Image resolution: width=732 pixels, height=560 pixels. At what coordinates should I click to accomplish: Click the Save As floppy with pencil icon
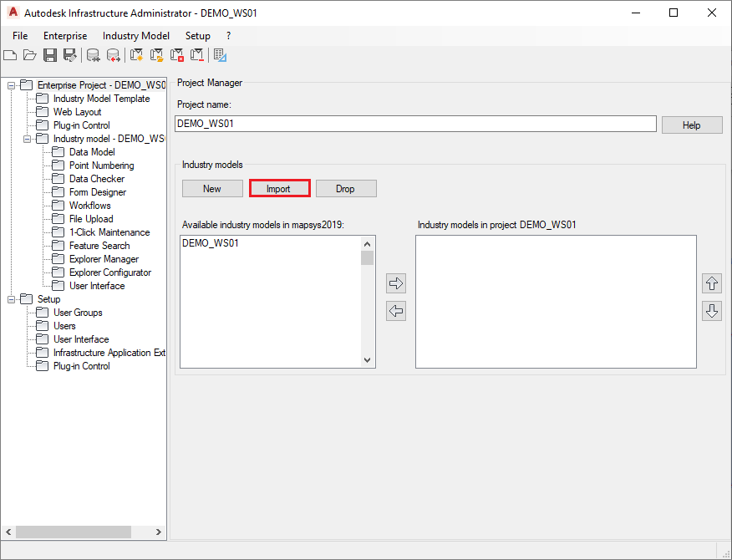[70, 55]
